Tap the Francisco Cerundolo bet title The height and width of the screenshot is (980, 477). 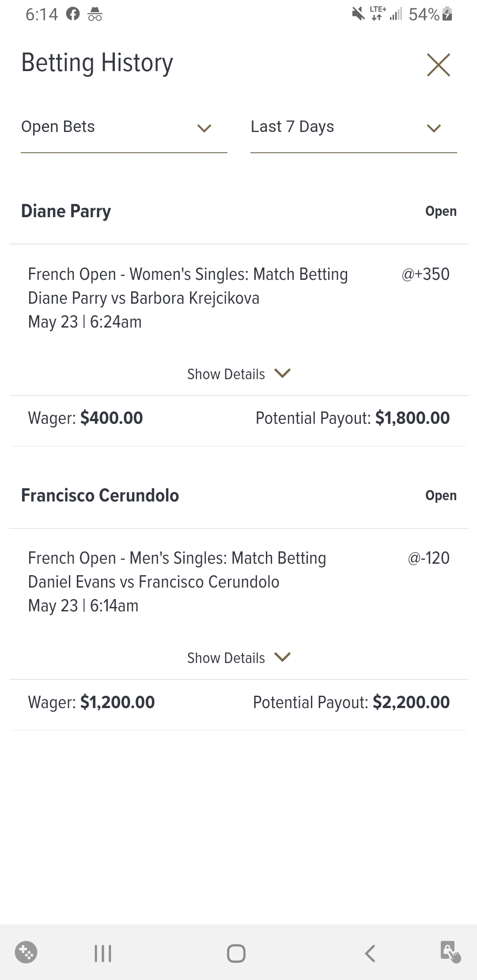click(x=100, y=495)
